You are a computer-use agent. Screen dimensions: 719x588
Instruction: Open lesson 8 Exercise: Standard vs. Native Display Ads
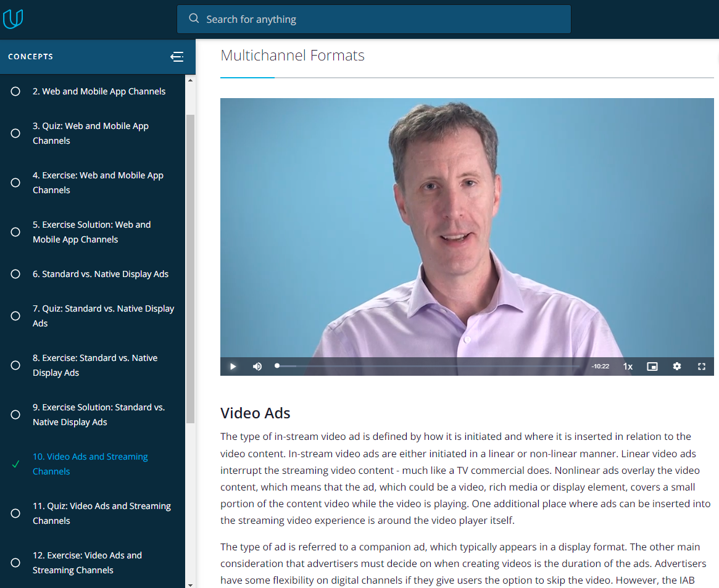tap(95, 365)
